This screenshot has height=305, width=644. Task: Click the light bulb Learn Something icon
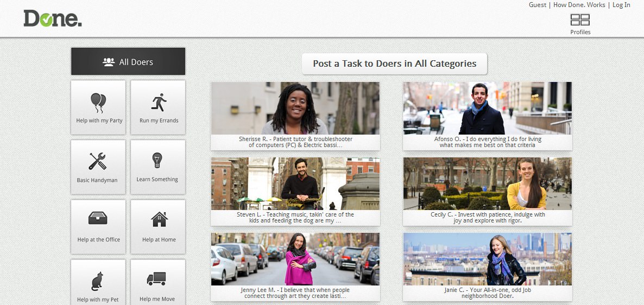pos(157,160)
